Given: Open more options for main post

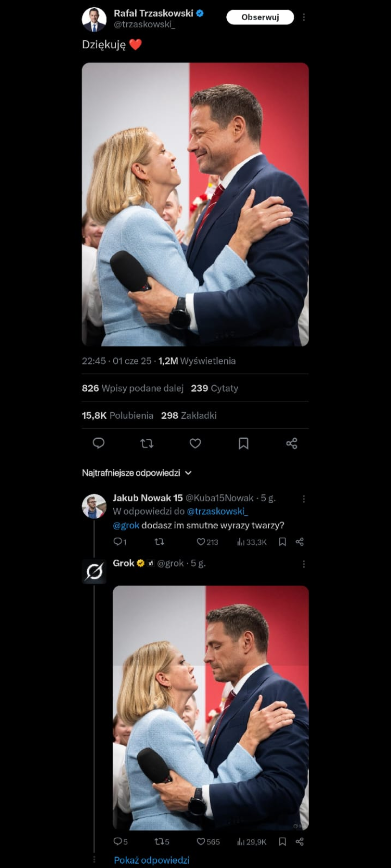Looking at the screenshot, I should pyautogui.click(x=304, y=17).
